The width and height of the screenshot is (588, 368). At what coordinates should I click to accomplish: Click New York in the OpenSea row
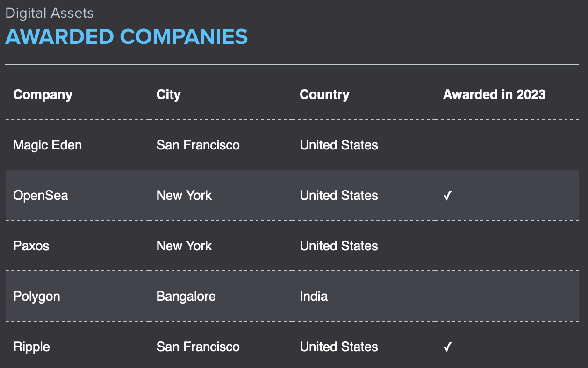point(184,195)
